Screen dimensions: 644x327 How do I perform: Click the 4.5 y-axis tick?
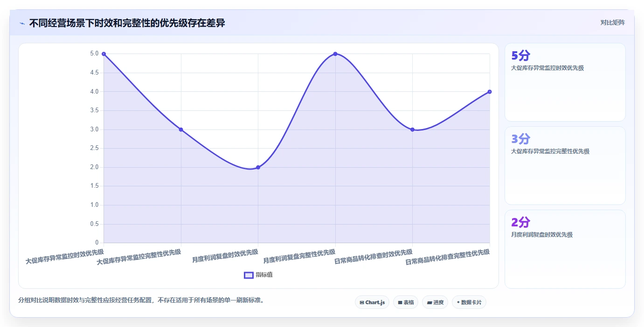click(x=95, y=73)
